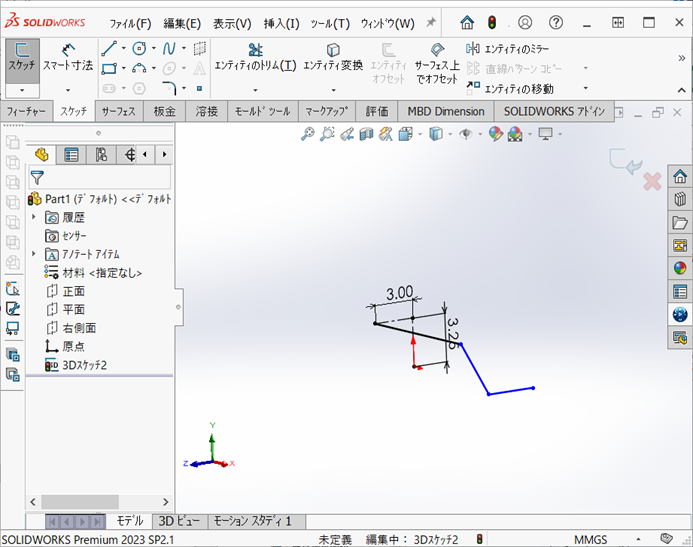Select the Trim Entities (エンティティのトリム) tool
693x547 pixels.
255,56
